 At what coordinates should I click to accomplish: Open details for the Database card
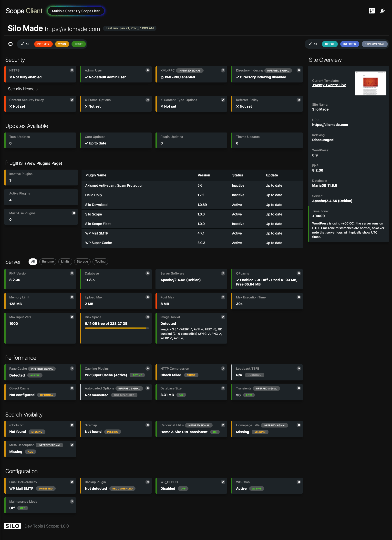click(x=147, y=273)
